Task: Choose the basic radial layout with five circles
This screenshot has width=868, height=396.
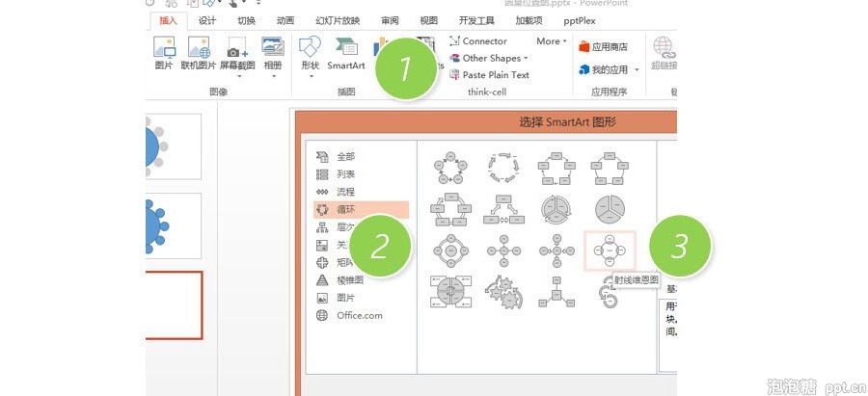Action: click(x=503, y=251)
